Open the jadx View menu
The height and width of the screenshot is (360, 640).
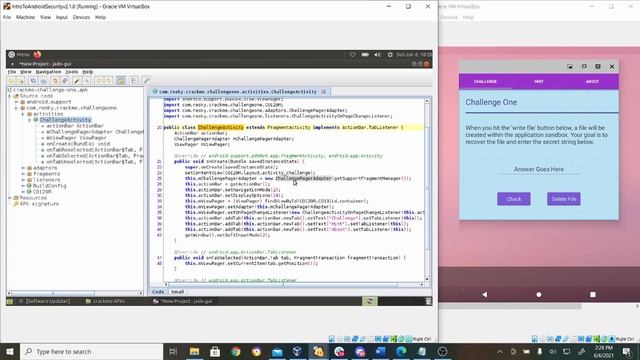pos(26,72)
